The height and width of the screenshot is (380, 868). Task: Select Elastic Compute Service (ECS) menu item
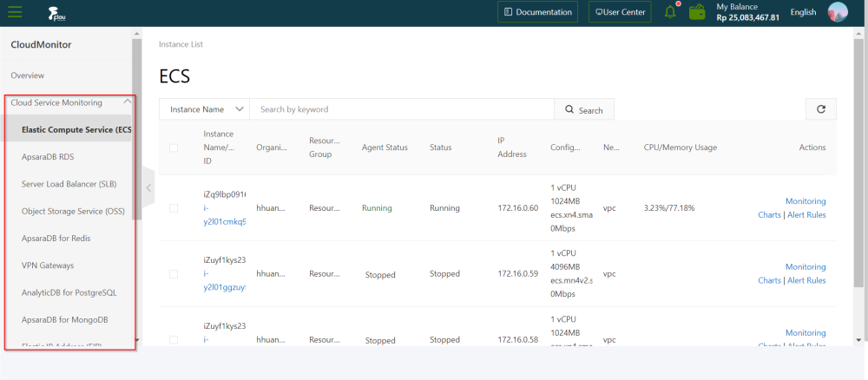pos(67,129)
